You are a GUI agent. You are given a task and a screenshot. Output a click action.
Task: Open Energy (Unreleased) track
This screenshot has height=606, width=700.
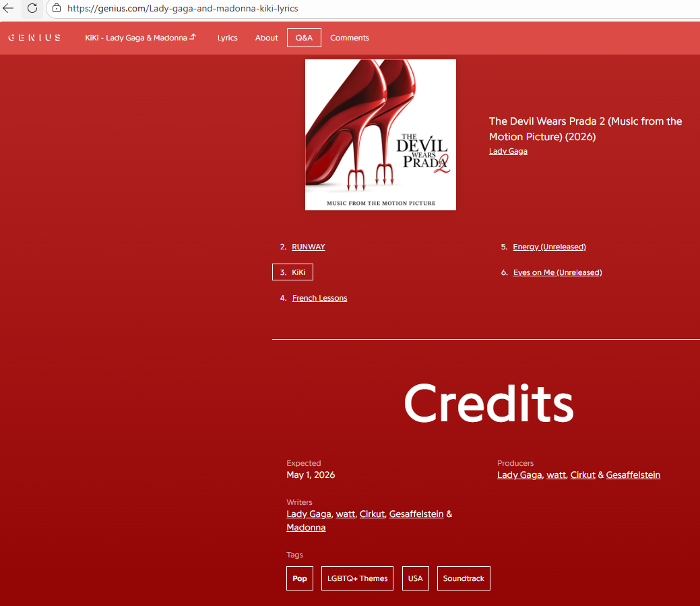click(549, 247)
